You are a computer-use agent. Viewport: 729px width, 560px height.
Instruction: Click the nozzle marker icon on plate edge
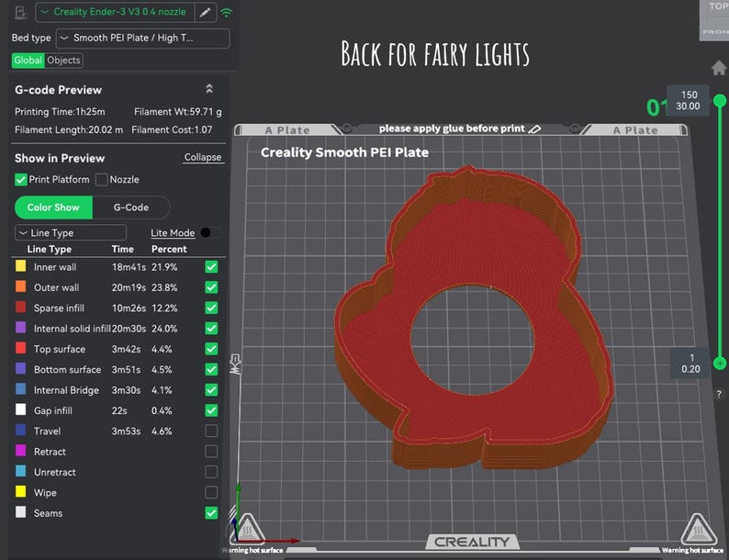click(x=235, y=364)
